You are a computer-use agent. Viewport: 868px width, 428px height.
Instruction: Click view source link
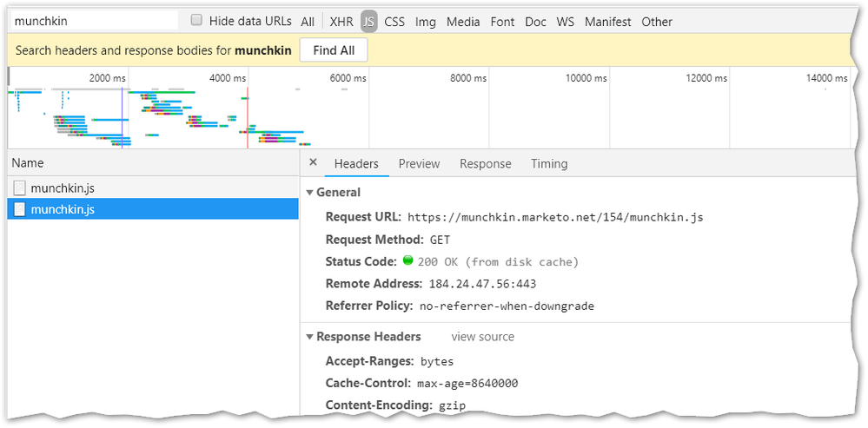point(482,337)
